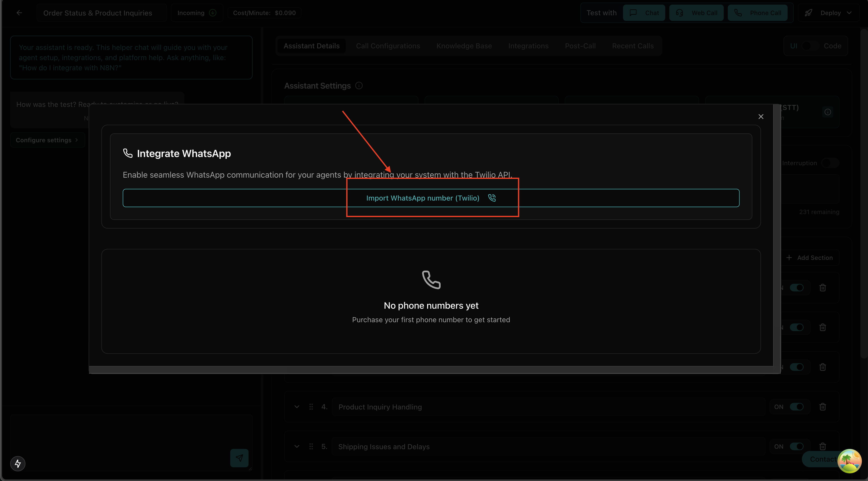Toggle Product Inquiry Handling section off

[797, 407]
